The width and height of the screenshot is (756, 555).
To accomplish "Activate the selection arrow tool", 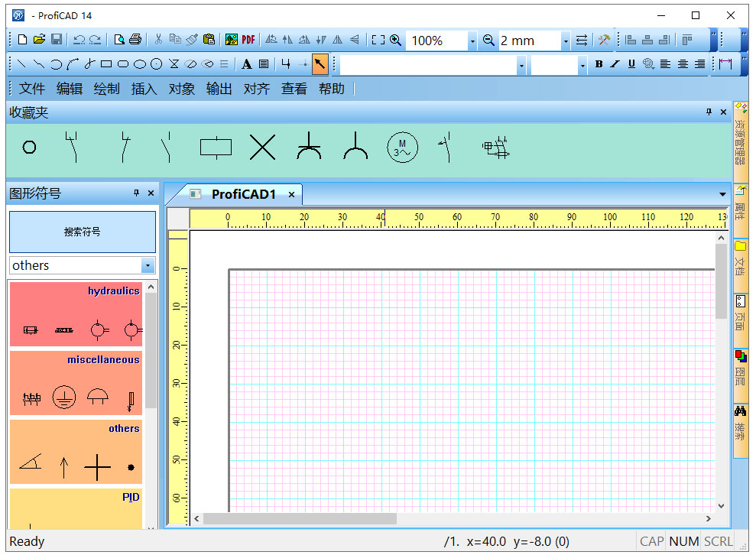I will (320, 63).
